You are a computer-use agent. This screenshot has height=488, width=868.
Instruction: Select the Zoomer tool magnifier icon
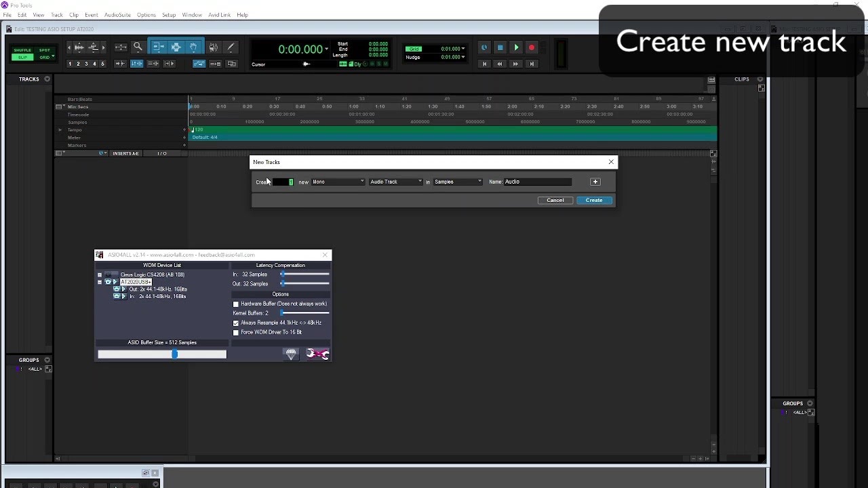click(138, 47)
